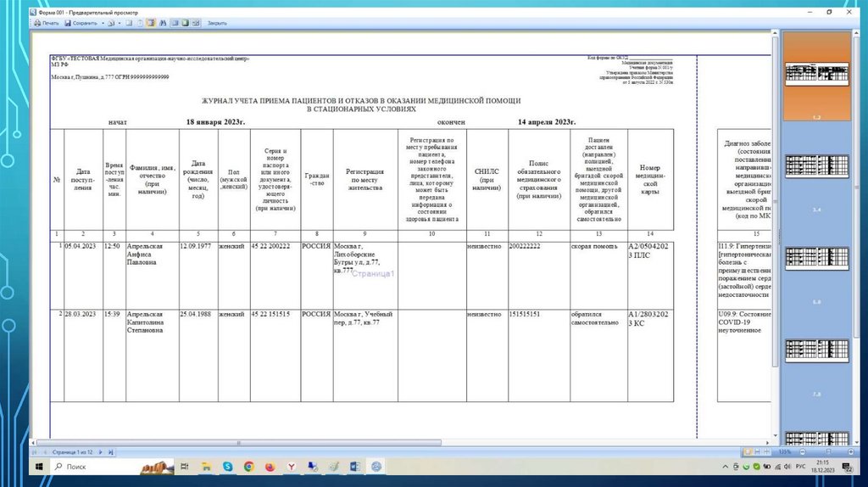Screen dimensions: 868x487
Task: Select third page thumbnail in side panel
Action: (816, 258)
